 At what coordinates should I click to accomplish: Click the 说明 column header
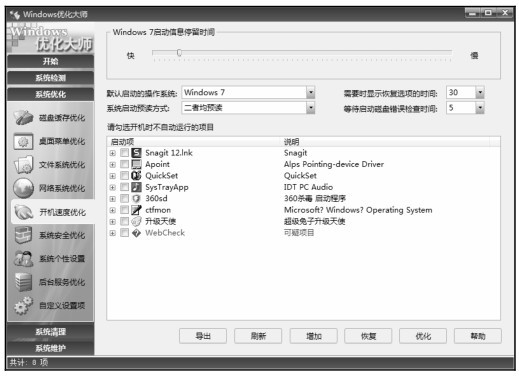pos(386,142)
